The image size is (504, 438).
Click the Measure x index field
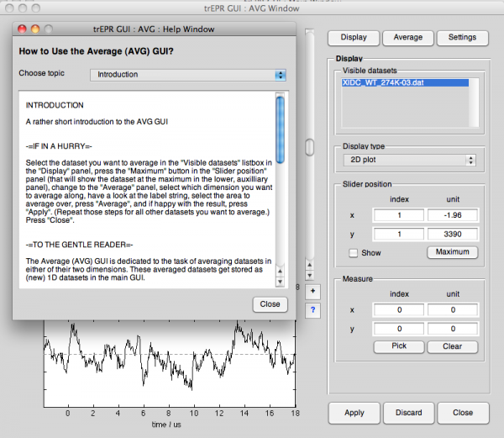(x=399, y=310)
